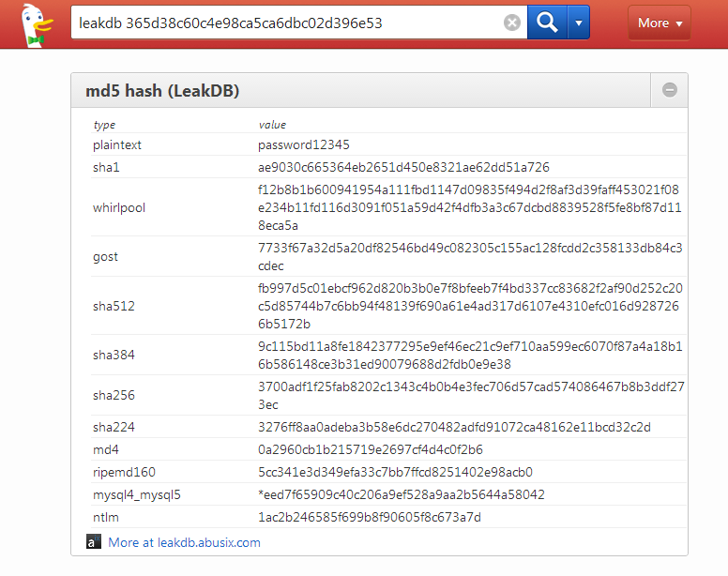Click the md4 hash value
This screenshot has width=728, height=576.
point(370,449)
